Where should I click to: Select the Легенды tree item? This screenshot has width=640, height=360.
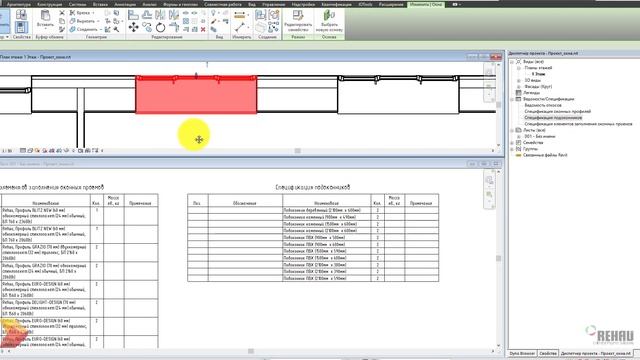click(x=531, y=93)
